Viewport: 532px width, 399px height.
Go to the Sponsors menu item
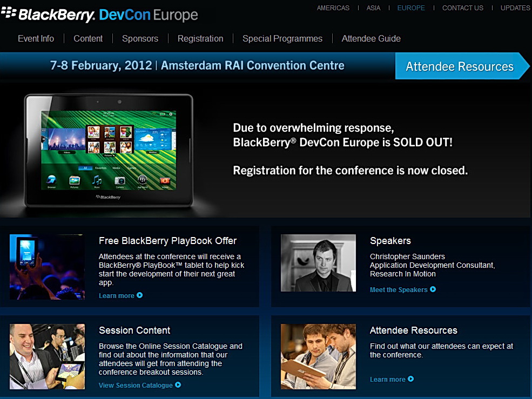[140, 39]
